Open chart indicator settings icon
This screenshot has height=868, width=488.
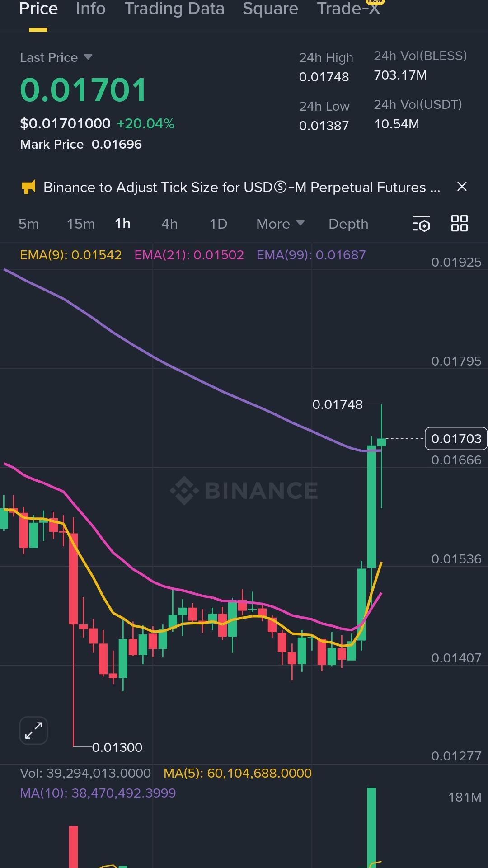421,224
